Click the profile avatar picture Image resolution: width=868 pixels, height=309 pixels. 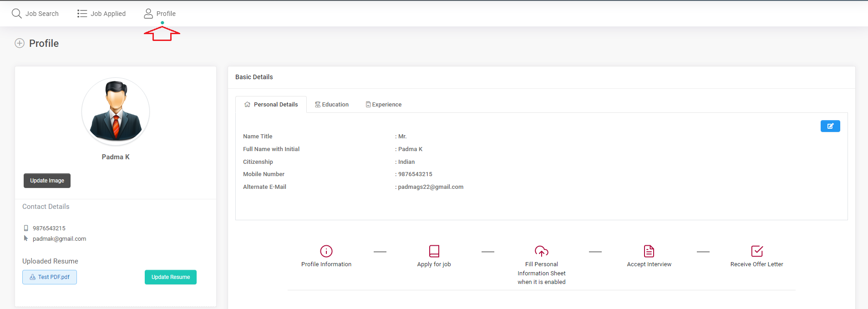coord(116,111)
